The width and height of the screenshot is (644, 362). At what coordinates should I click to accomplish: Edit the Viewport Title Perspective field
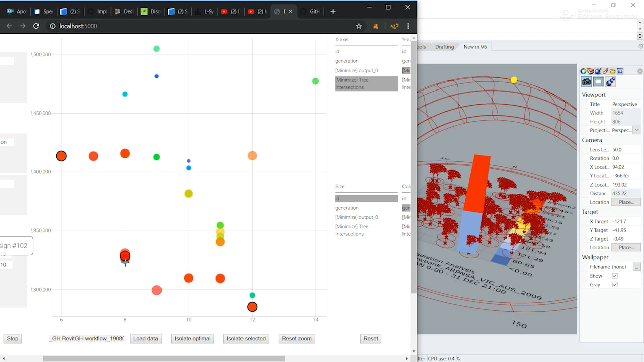coord(626,104)
